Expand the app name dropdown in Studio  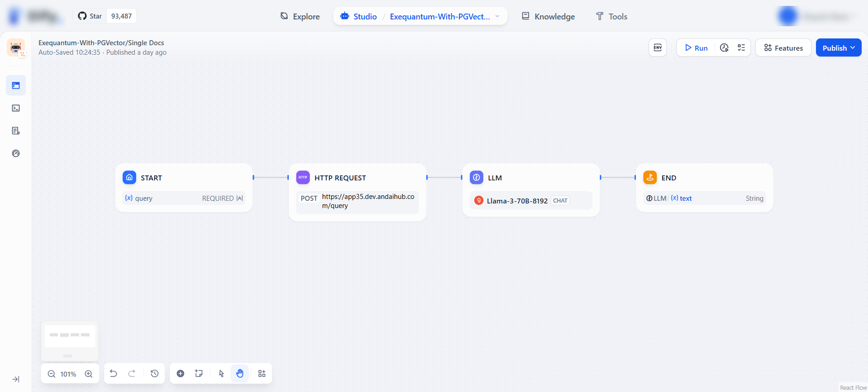coord(498,16)
